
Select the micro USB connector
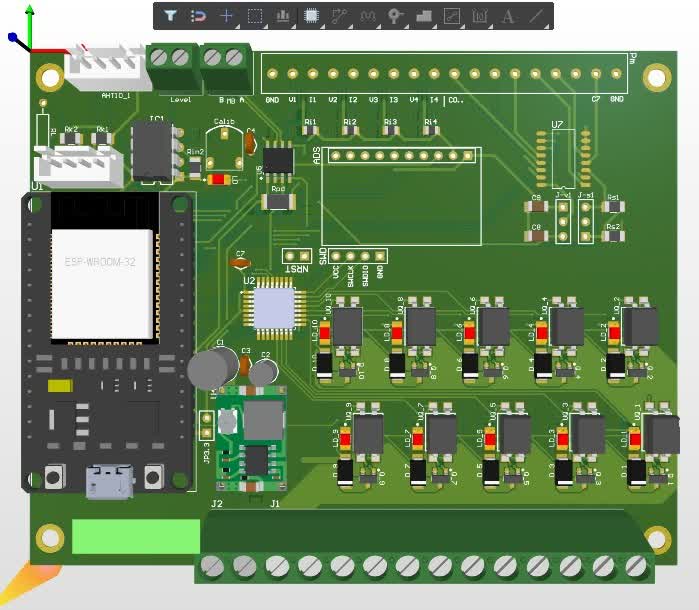pos(110,482)
